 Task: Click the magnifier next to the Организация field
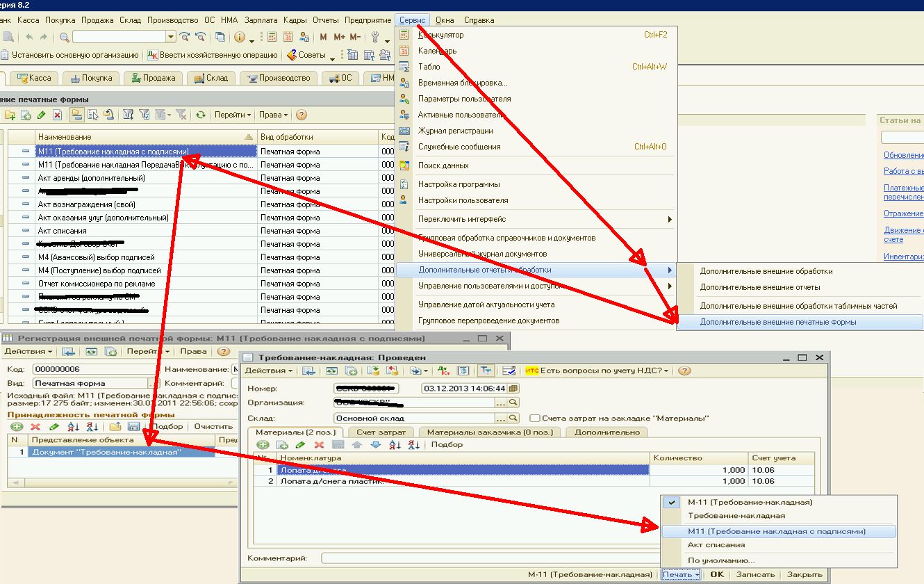(514, 403)
